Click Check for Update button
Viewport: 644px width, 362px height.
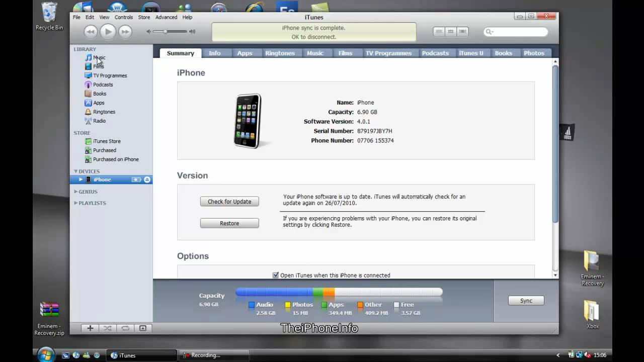[229, 202]
